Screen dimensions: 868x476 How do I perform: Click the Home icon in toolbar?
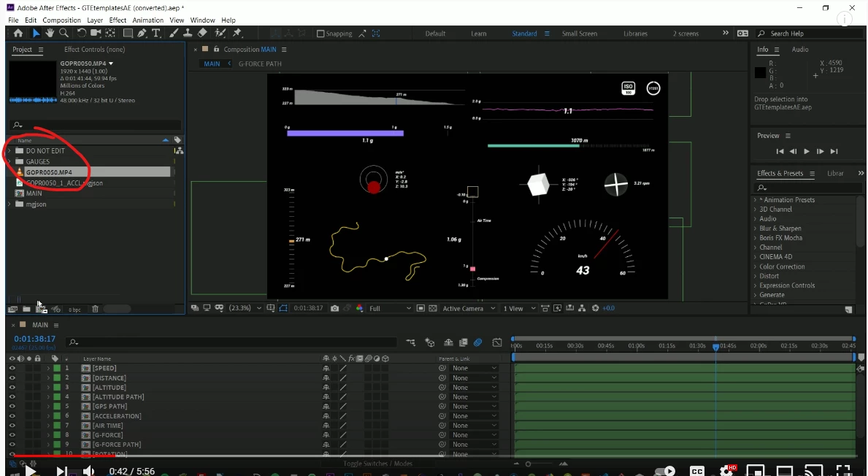pyautogui.click(x=18, y=33)
